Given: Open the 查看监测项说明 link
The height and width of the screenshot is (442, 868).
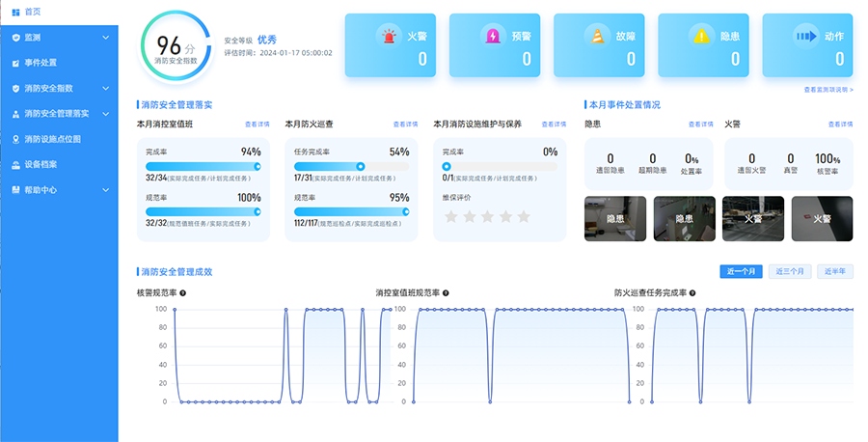Looking at the screenshot, I should coord(827,90).
